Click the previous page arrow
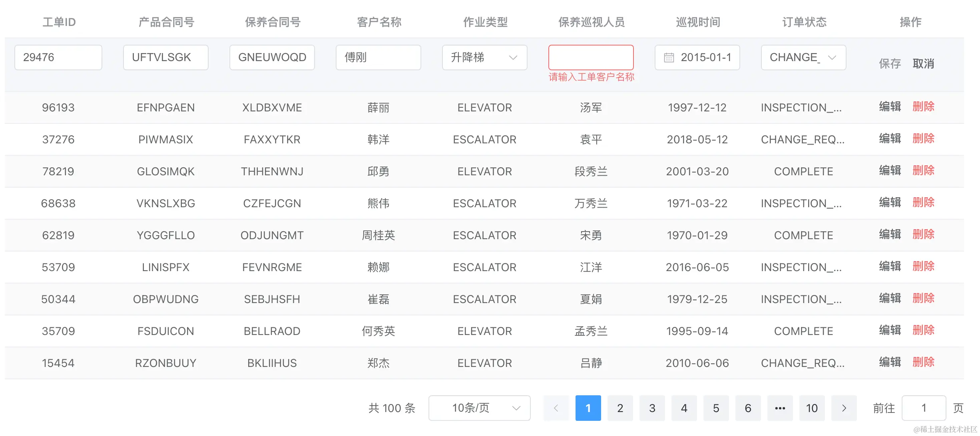This screenshot has height=436, width=980. pyautogui.click(x=556, y=408)
